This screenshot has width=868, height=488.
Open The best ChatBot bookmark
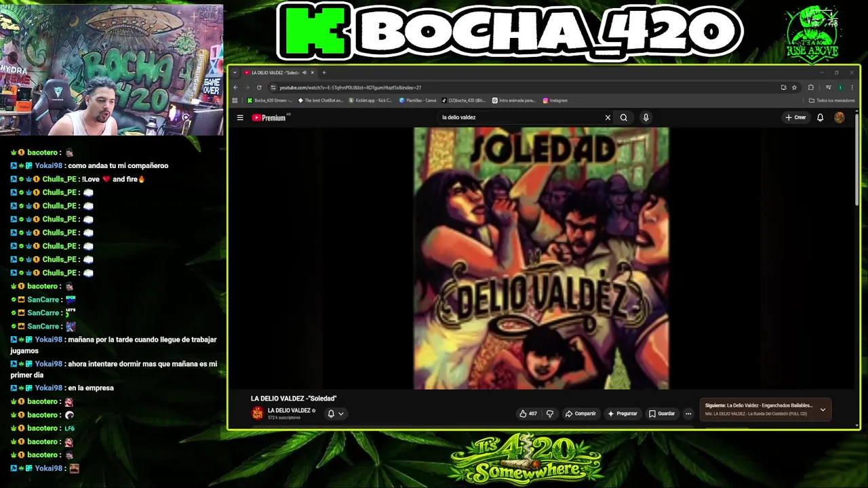pos(321,100)
